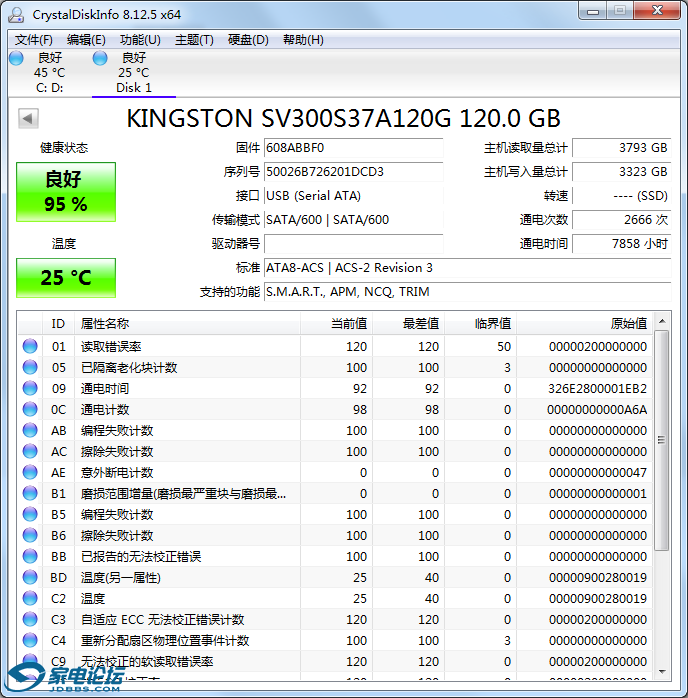Click the 最差值 column header
Viewport: 688px width, 698px height.
pyautogui.click(x=409, y=324)
